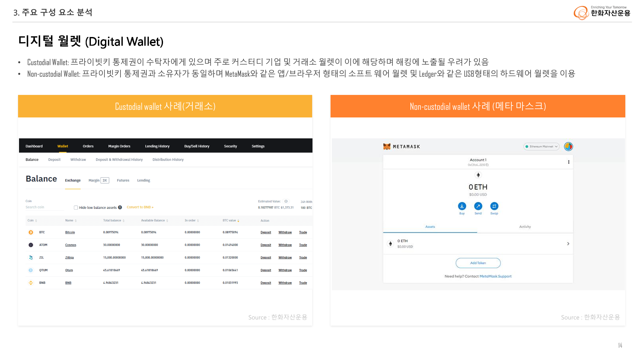Click the MetaMask Send icon

(478, 206)
